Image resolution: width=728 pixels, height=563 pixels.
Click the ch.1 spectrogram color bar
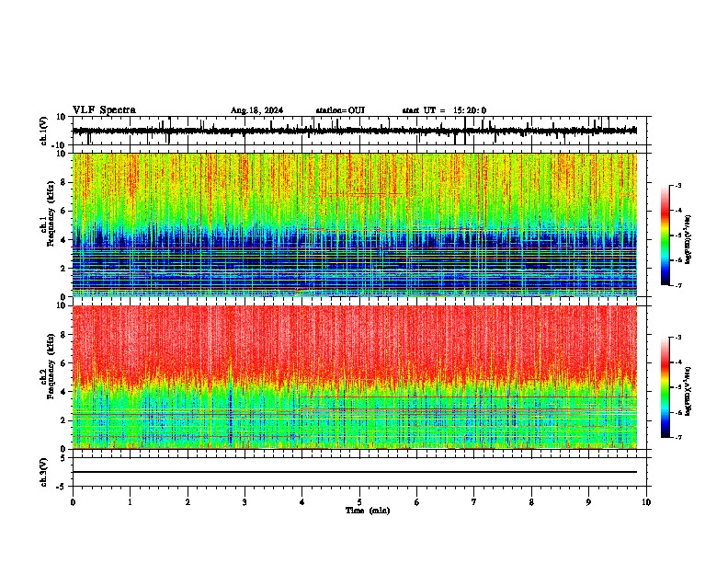pyautogui.click(x=665, y=236)
